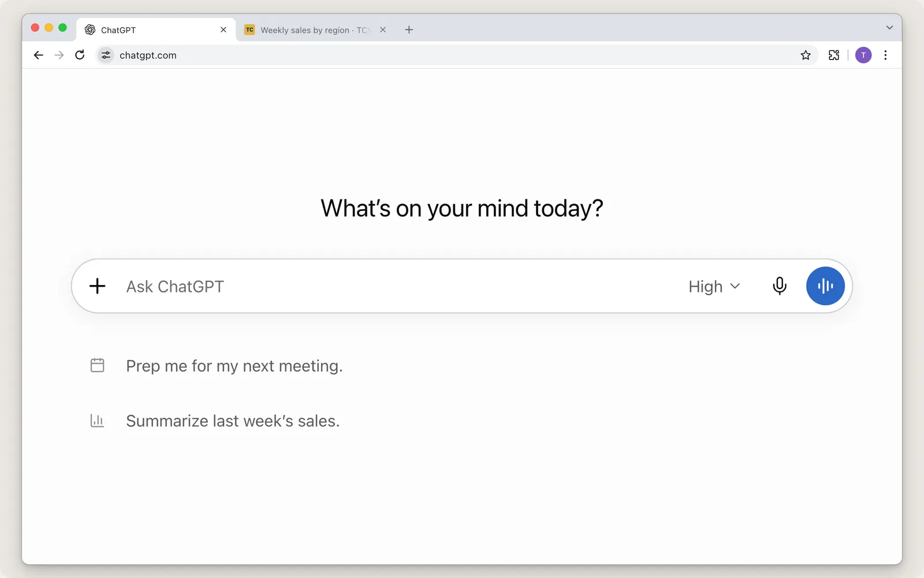Select the ChatGPT browser tab
This screenshot has height=578, width=924.
pyautogui.click(x=156, y=30)
